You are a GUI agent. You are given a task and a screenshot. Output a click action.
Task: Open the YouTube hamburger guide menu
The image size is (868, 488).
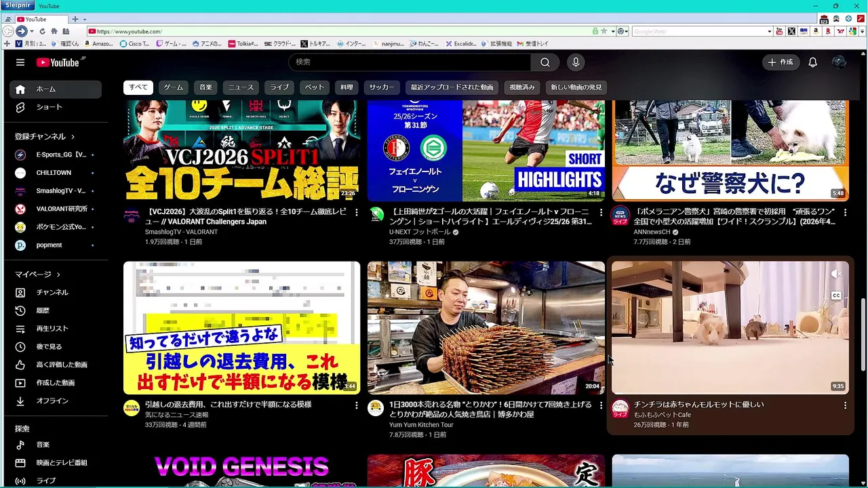[20, 62]
